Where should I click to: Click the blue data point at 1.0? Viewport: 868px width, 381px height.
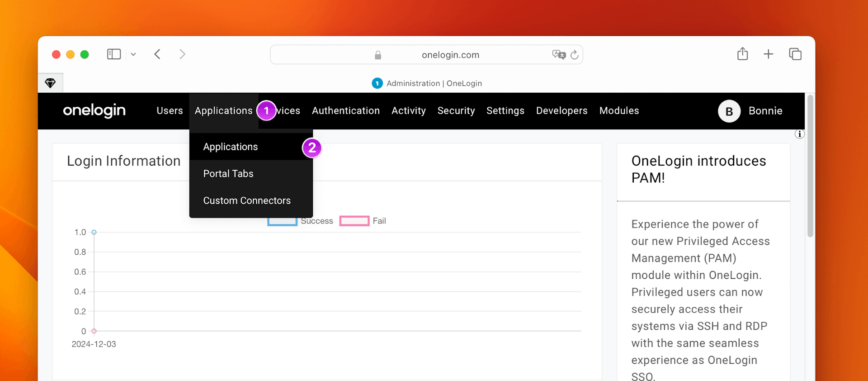[94, 232]
